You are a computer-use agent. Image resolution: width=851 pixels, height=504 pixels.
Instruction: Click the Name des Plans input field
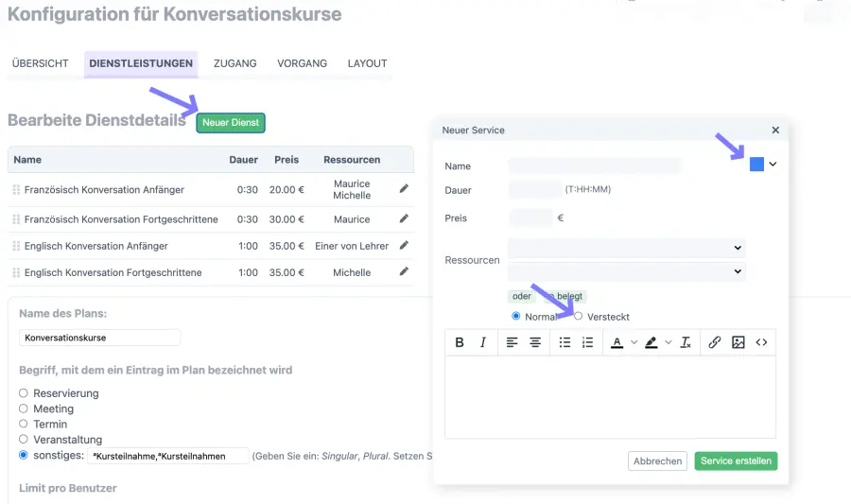pyautogui.click(x=99, y=338)
